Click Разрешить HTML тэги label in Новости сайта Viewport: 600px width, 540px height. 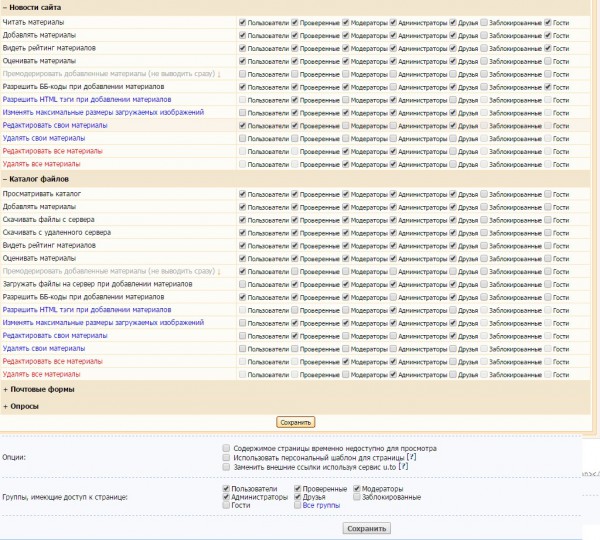(87, 100)
